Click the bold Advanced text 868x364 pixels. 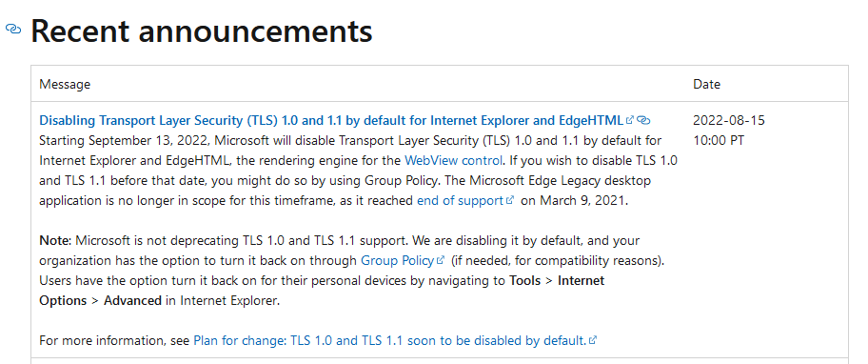tap(133, 300)
